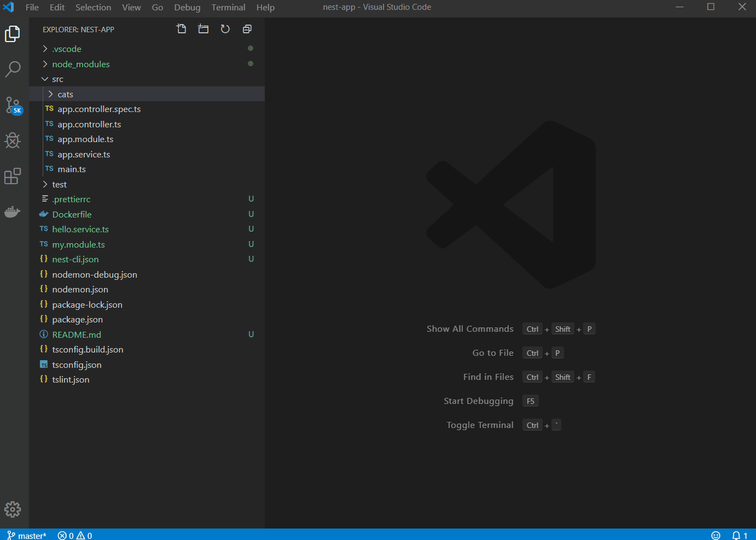
Task: Open Source Control view with 5K badge
Action: click(13, 105)
